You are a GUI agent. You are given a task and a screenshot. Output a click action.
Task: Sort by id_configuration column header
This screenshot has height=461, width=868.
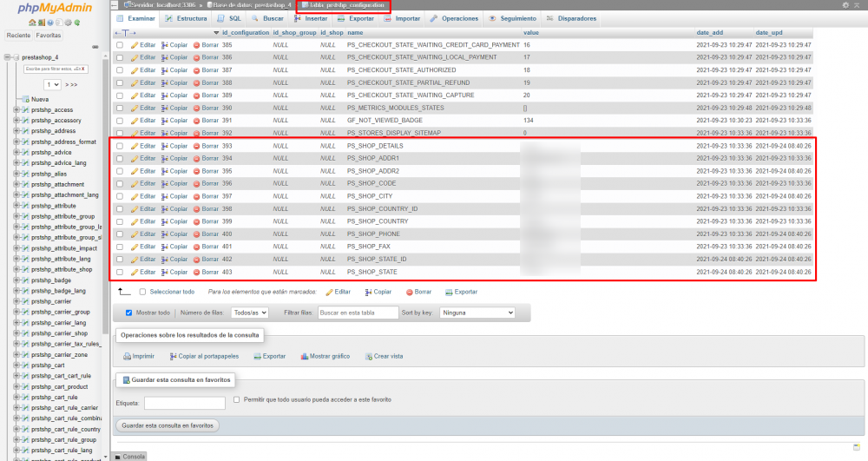[246, 33]
